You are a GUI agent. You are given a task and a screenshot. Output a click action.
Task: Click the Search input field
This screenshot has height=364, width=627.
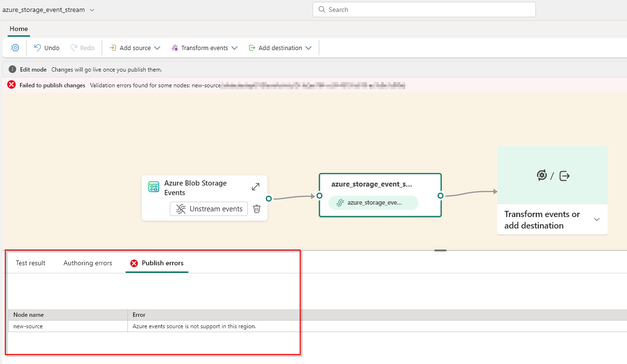click(424, 10)
